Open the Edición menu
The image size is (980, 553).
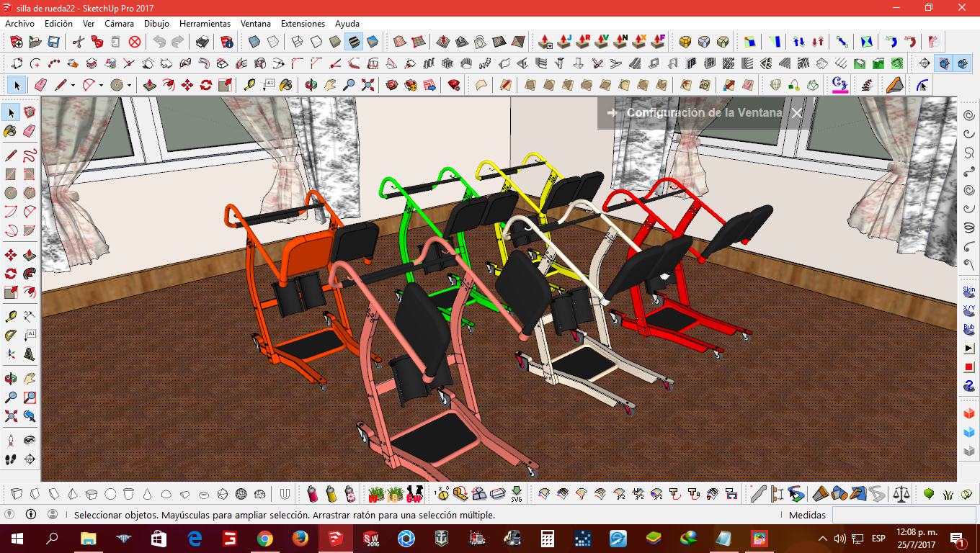[x=58, y=24]
